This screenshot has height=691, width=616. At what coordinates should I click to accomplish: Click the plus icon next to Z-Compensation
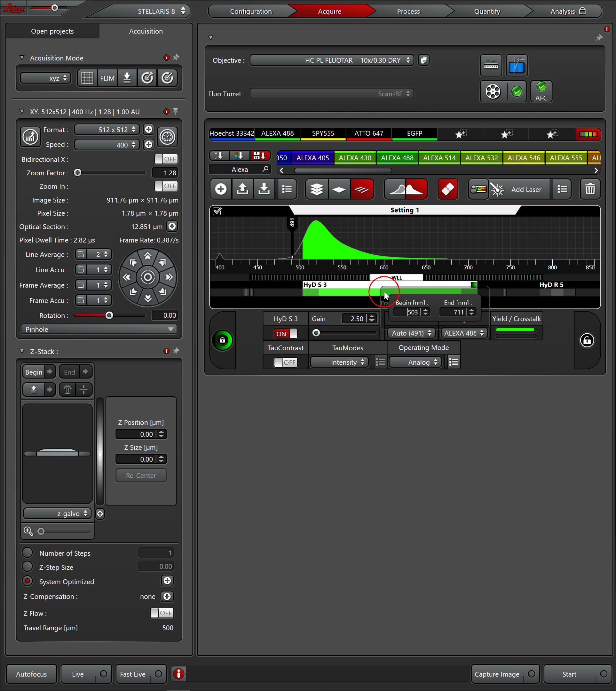click(x=167, y=597)
